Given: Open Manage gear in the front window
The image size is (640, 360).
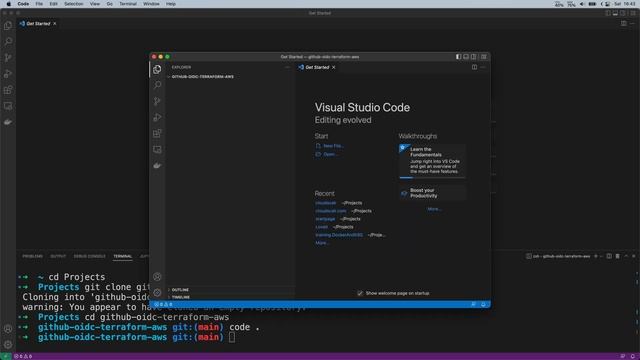Looking at the screenshot, I should (157, 292).
